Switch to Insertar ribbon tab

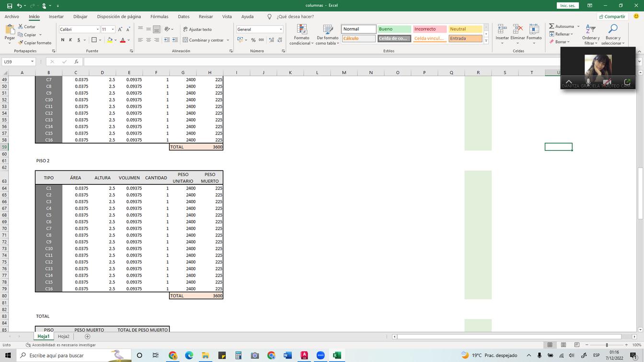pyautogui.click(x=56, y=16)
